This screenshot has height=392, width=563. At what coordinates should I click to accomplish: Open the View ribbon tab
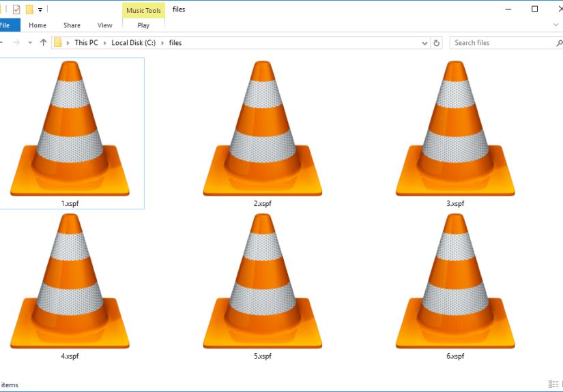tap(104, 25)
